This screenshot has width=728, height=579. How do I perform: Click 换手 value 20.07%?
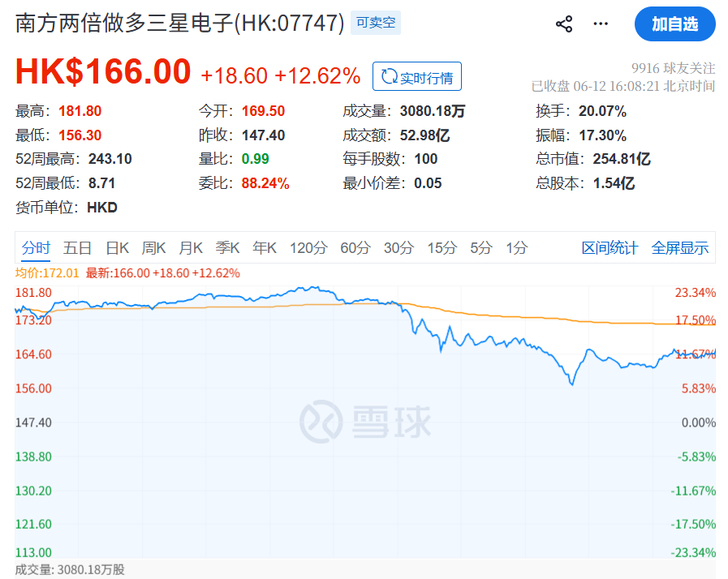(602, 111)
